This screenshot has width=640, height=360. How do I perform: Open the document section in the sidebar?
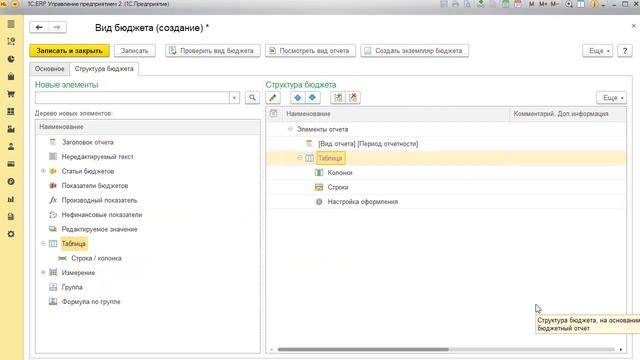pos(11,217)
